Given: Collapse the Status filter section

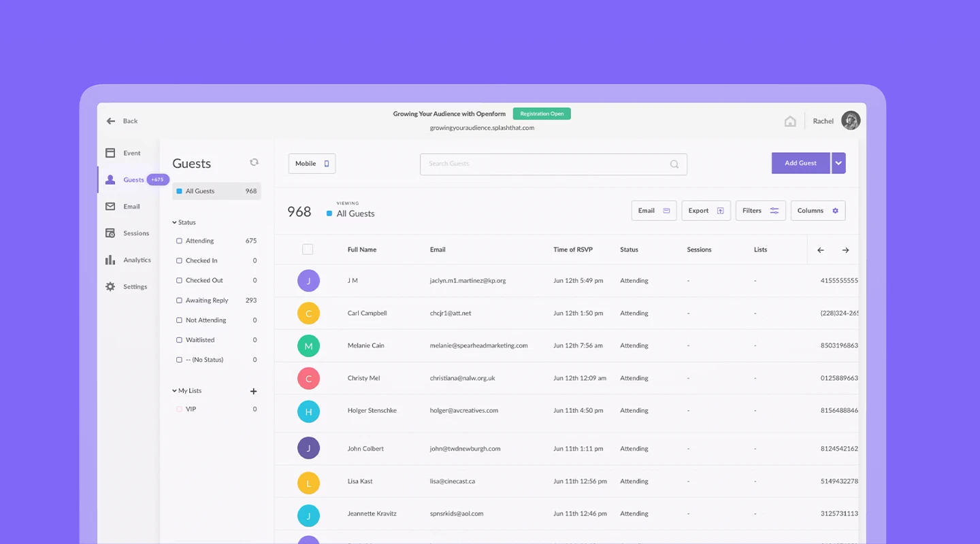Looking at the screenshot, I should [x=174, y=222].
